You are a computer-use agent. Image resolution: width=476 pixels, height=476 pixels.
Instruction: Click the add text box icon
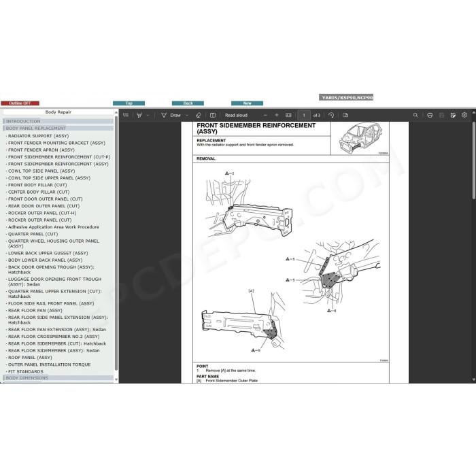[213, 115]
